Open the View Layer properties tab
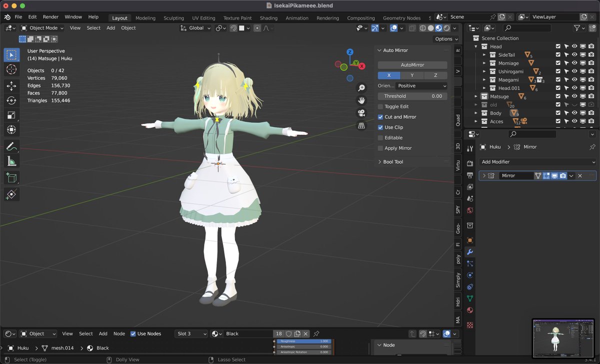Screen dimensions: 600x364 [x=470, y=187]
